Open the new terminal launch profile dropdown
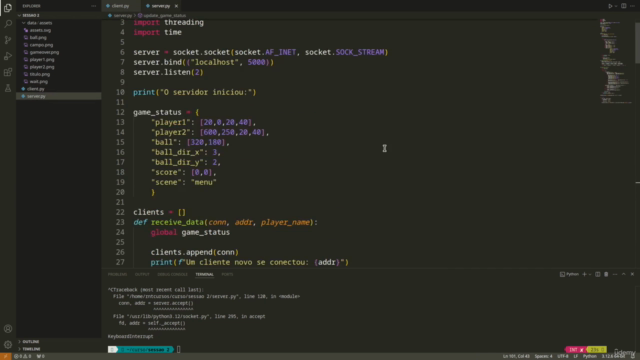 tap(590, 274)
